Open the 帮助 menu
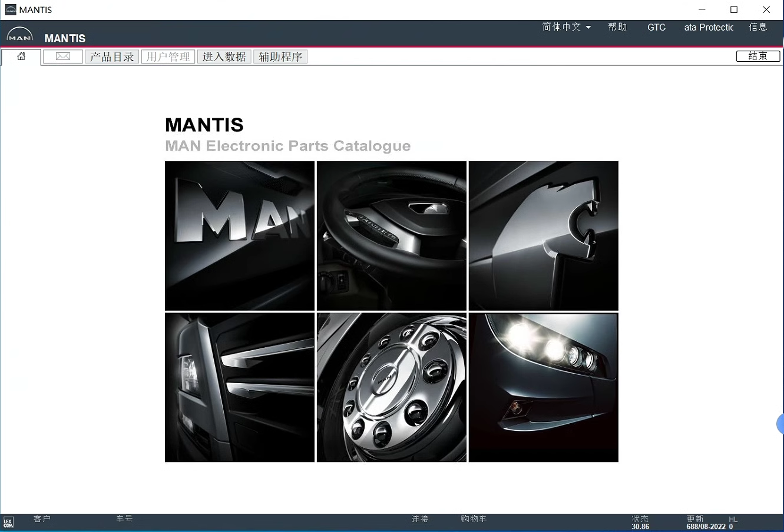 point(617,27)
